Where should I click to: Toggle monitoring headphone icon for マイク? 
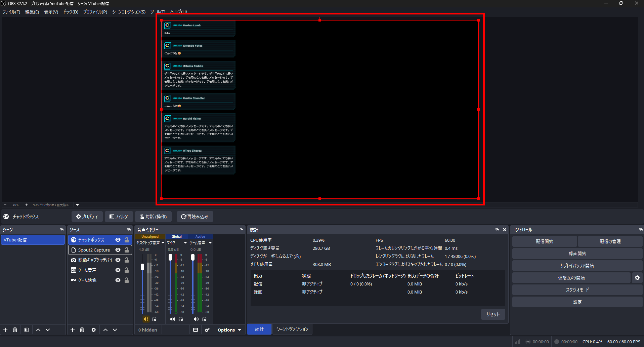click(x=181, y=319)
